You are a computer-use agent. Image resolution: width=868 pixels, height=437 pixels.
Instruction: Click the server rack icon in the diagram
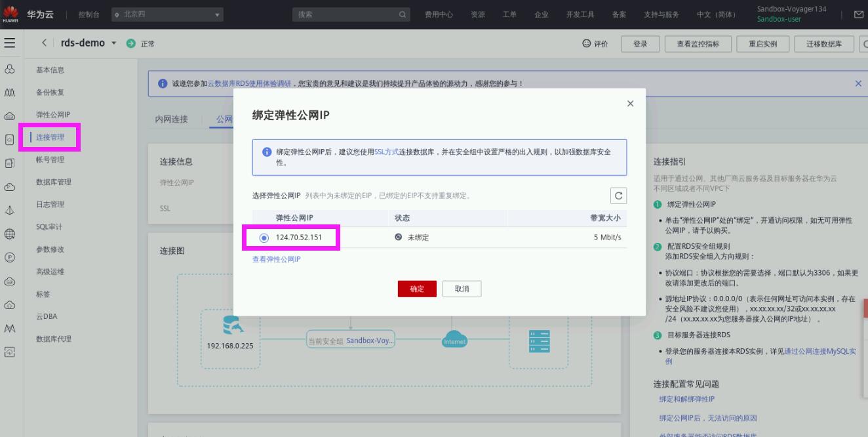[540, 341]
